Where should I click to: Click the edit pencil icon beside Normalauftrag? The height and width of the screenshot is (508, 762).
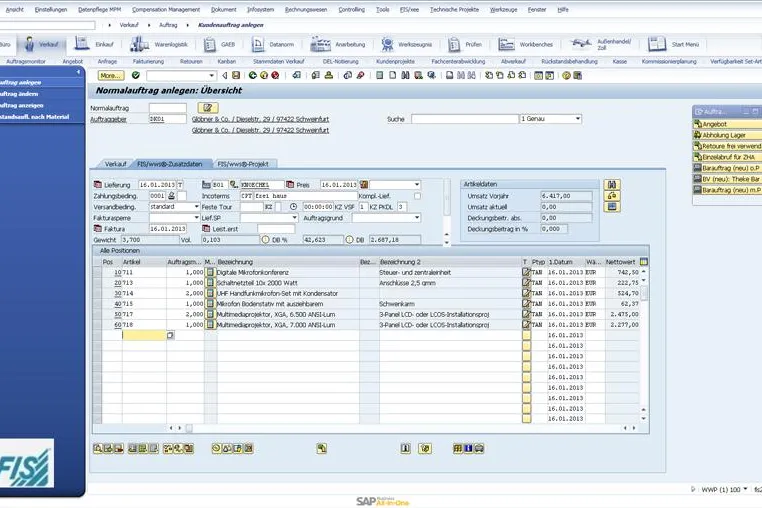pos(208,107)
